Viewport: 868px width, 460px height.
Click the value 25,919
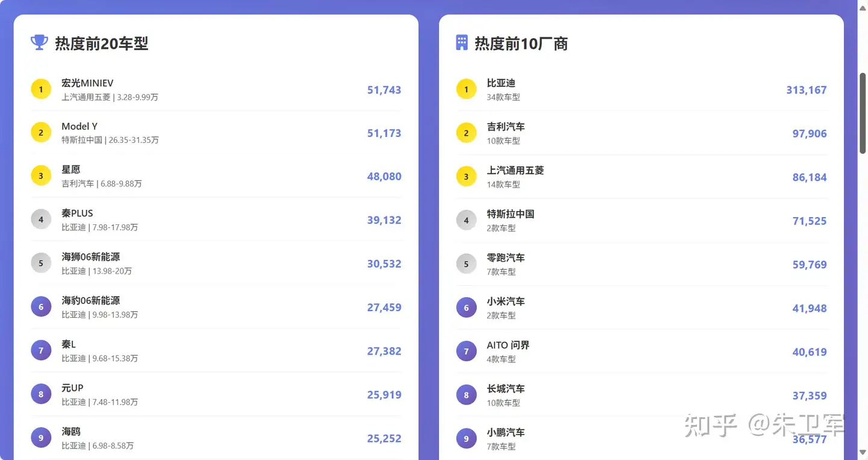(x=384, y=395)
